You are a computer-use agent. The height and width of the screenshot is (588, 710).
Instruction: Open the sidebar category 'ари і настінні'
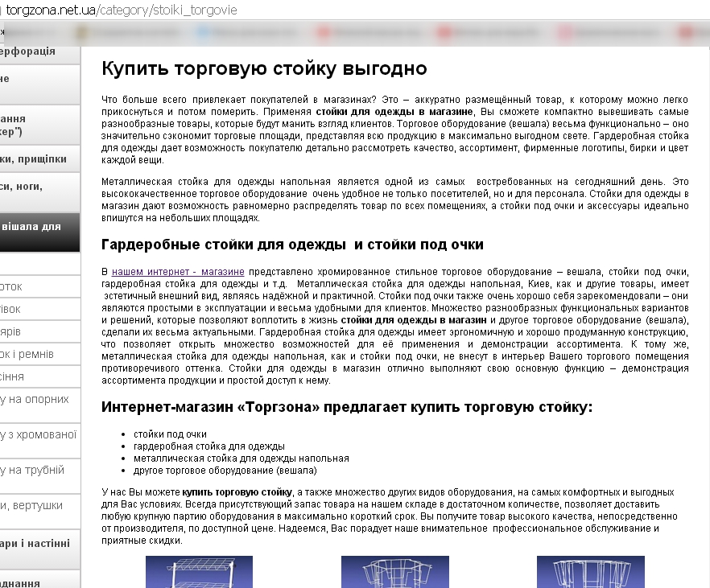point(40,549)
